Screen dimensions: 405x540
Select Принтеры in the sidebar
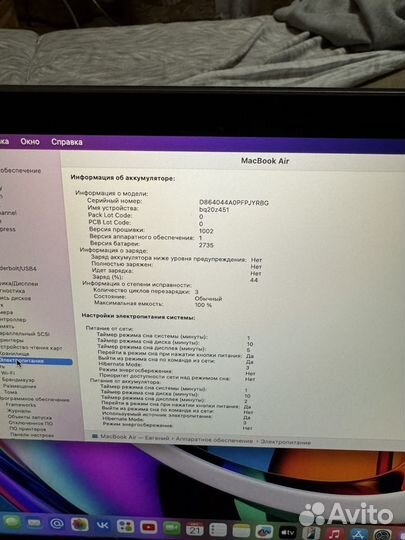click(x=12, y=340)
